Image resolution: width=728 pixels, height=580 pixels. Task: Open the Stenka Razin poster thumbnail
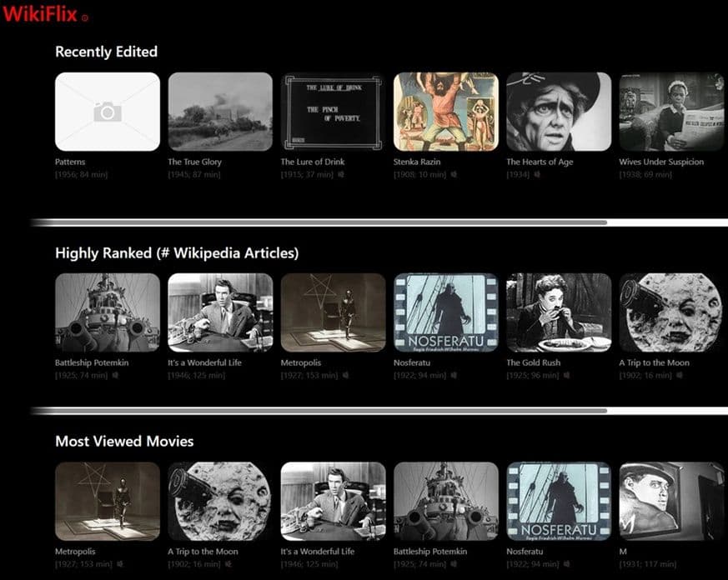(445, 112)
